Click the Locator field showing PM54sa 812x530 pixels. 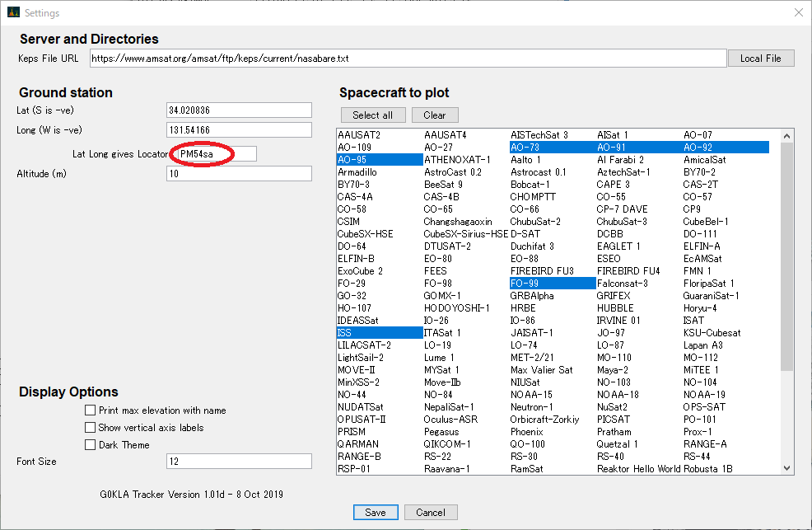tap(217, 154)
